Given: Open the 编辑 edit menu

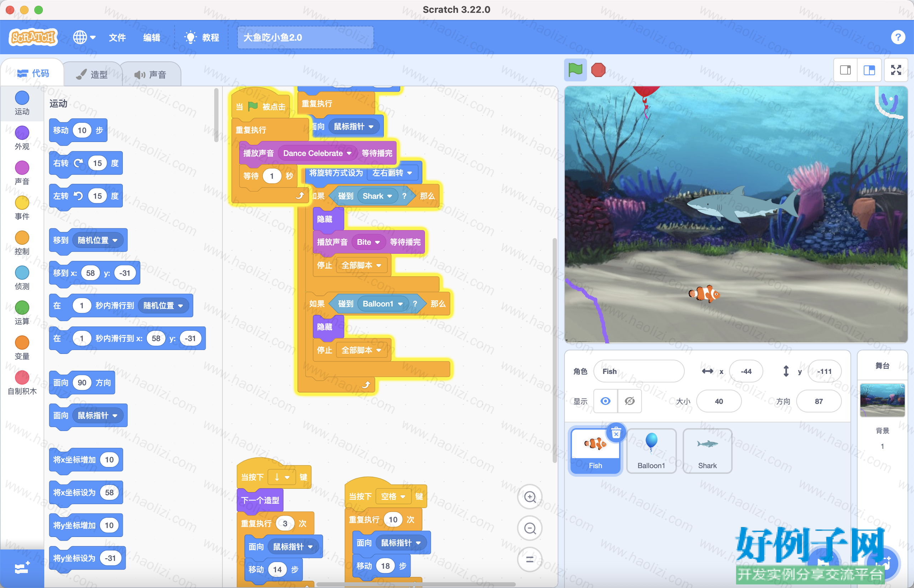Looking at the screenshot, I should click(152, 37).
